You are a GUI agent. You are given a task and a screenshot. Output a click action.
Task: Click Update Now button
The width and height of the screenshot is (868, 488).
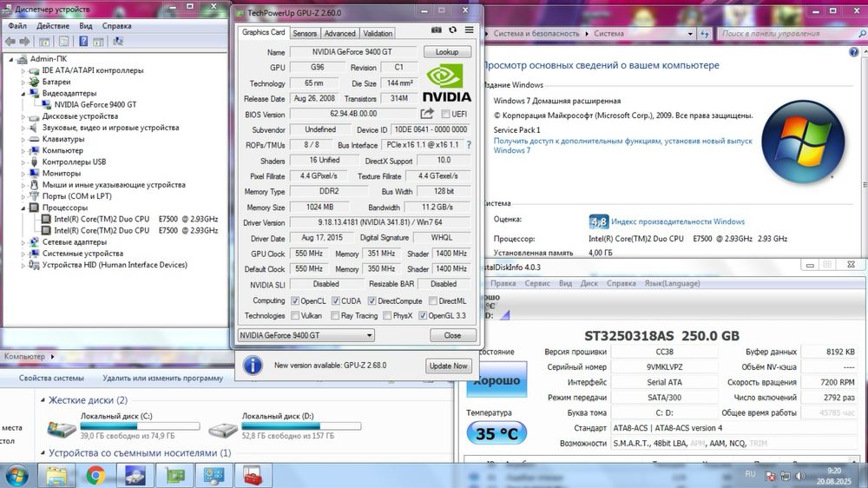point(449,366)
